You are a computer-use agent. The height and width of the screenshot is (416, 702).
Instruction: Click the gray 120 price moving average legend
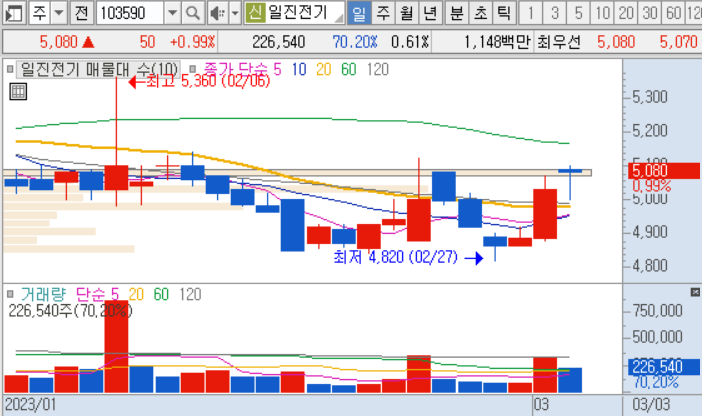click(377, 69)
